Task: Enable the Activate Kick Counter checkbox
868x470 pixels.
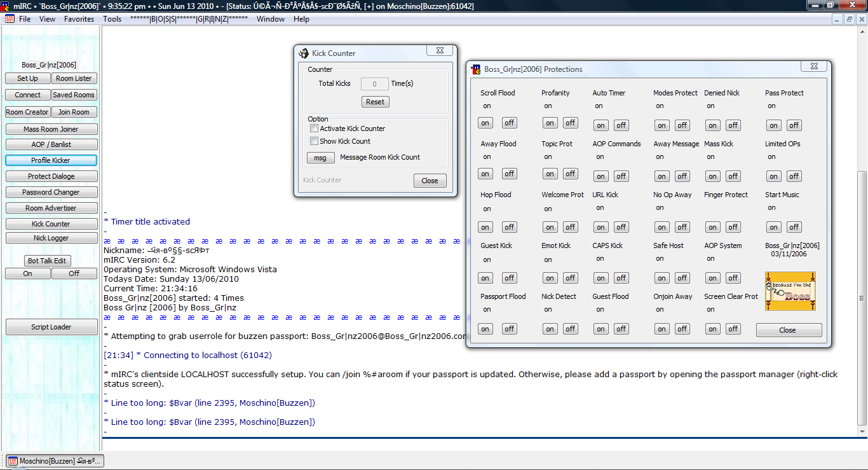Action: coord(314,128)
